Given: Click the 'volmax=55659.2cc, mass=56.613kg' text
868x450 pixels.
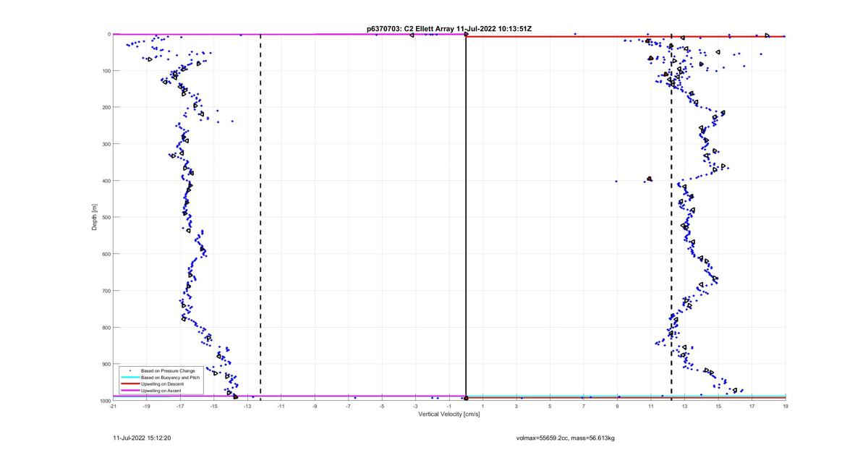Looking at the screenshot, I should click(x=566, y=438).
